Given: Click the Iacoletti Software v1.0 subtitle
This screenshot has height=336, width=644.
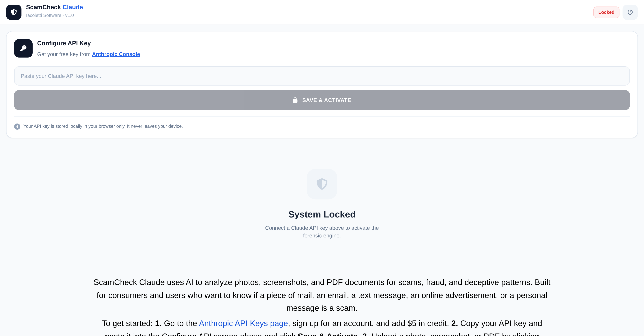Looking at the screenshot, I should tap(50, 16).
